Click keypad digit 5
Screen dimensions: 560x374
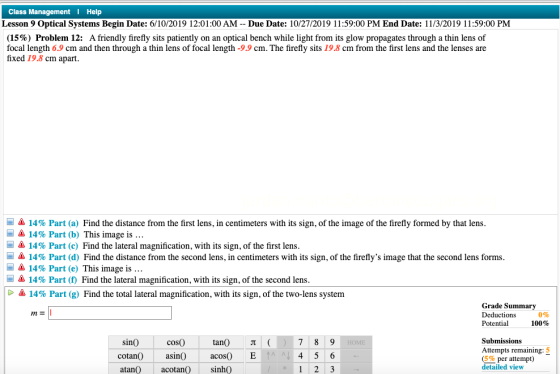click(x=316, y=356)
